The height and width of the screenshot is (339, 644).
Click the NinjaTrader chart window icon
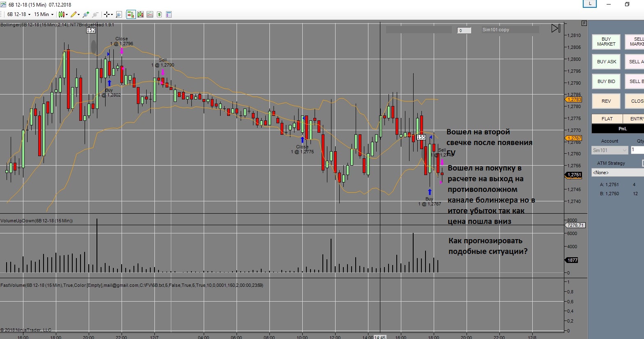click(3, 5)
